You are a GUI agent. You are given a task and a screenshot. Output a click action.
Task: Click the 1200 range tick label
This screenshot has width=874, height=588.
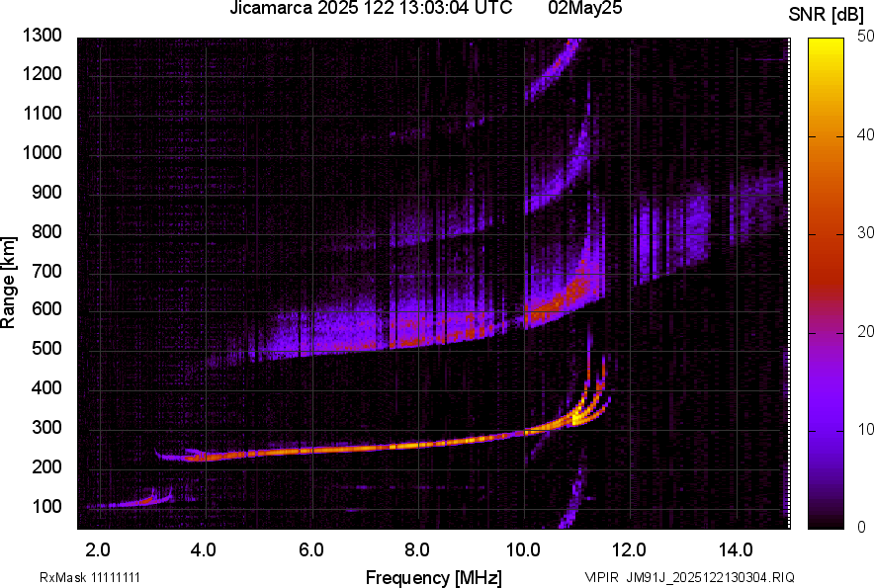(42, 73)
